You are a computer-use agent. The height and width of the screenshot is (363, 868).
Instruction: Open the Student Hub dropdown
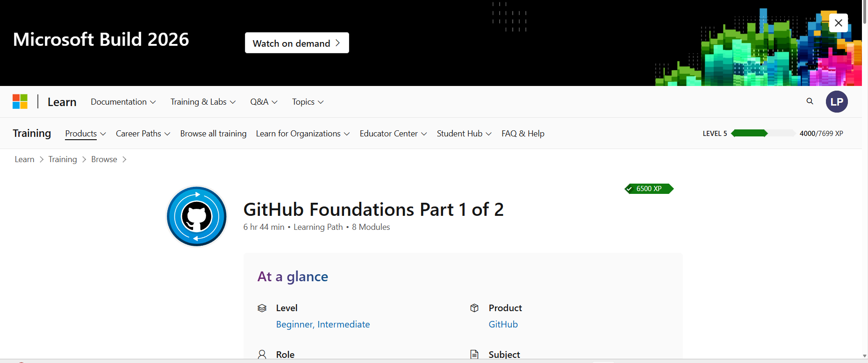464,134
